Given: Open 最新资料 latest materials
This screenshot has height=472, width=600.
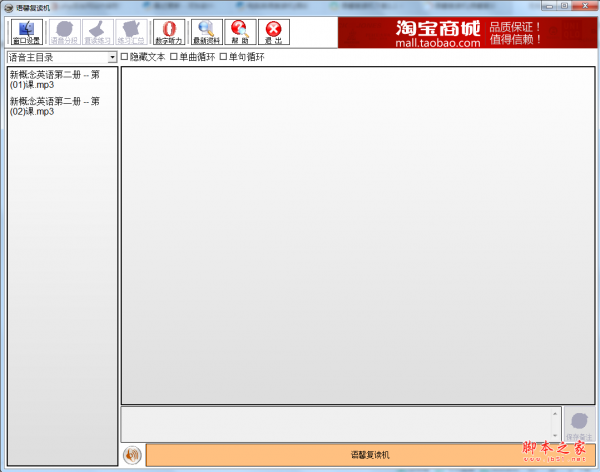Looking at the screenshot, I should pos(207,32).
